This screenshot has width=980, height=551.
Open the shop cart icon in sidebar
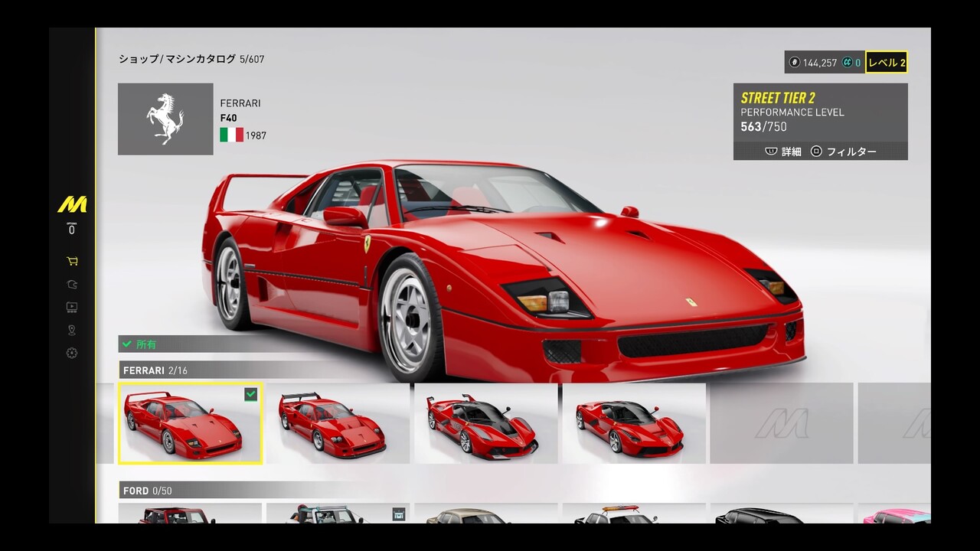(72, 261)
